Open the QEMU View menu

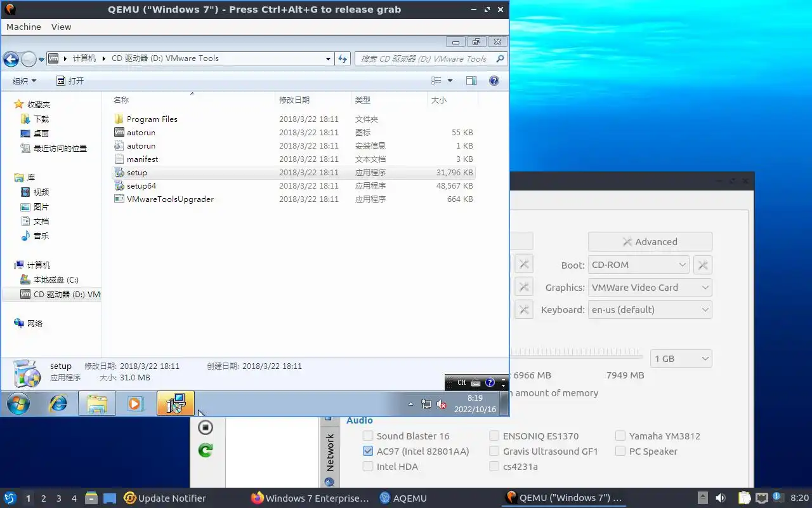pyautogui.click(x=61, y=27)
